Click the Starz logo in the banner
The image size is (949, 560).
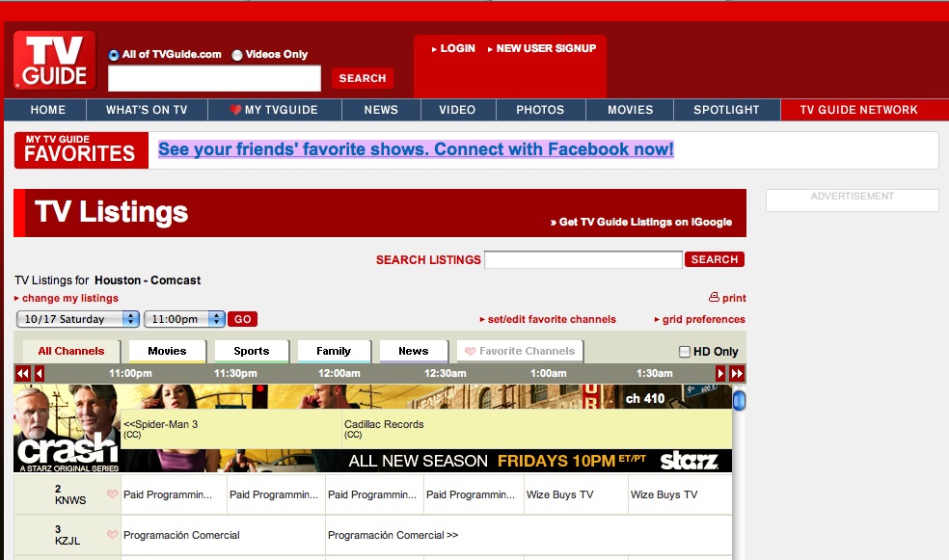pos(690,461)
